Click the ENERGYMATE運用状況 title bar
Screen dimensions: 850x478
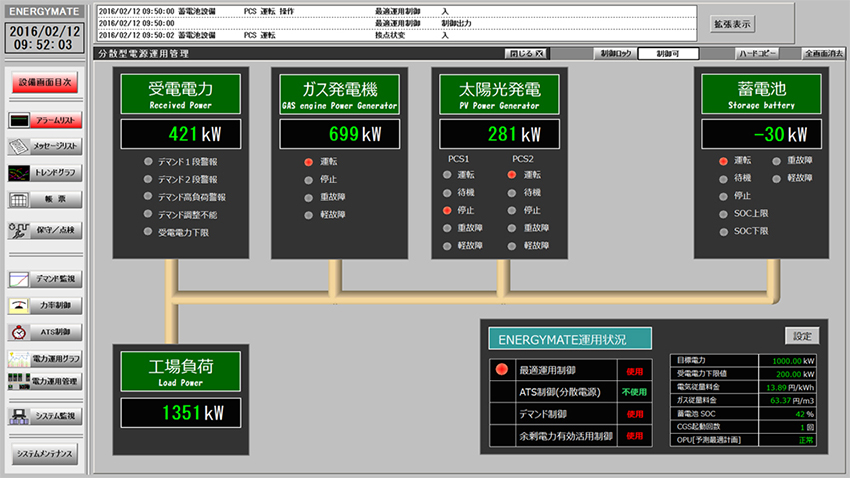pyautogui.click(x=570, y=339)
